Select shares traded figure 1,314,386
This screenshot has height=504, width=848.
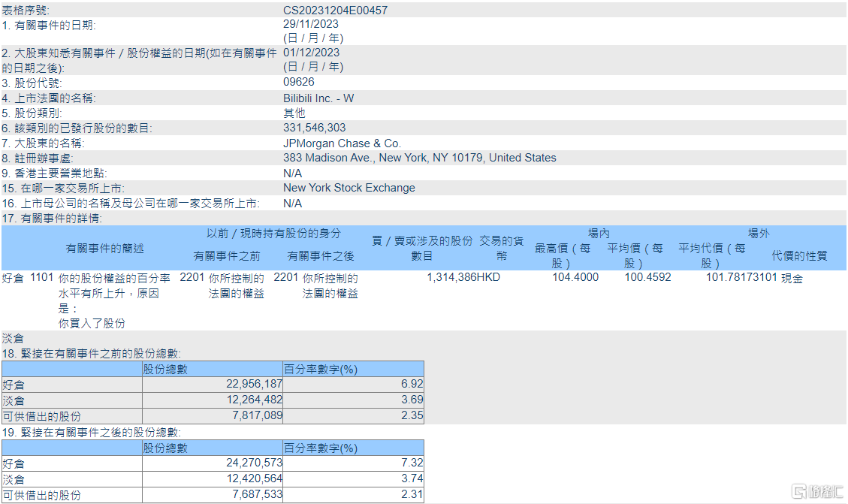(x=451, y=277)
